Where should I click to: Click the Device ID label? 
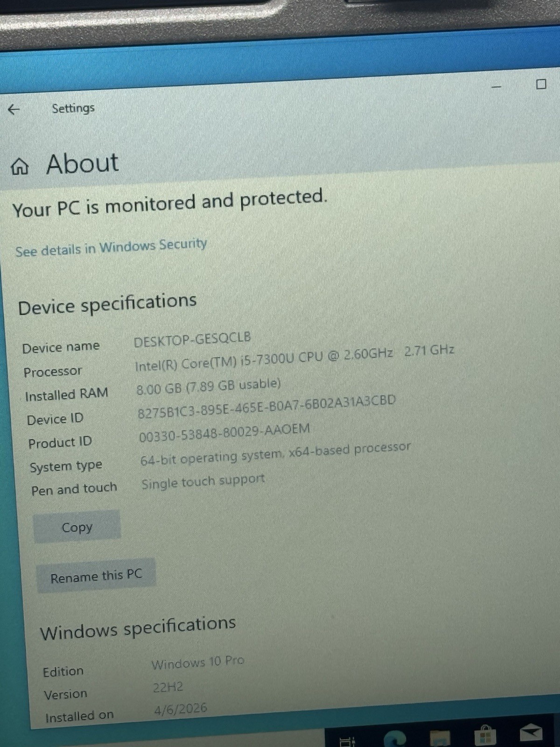pyautogui.click(x=55, y=419)
